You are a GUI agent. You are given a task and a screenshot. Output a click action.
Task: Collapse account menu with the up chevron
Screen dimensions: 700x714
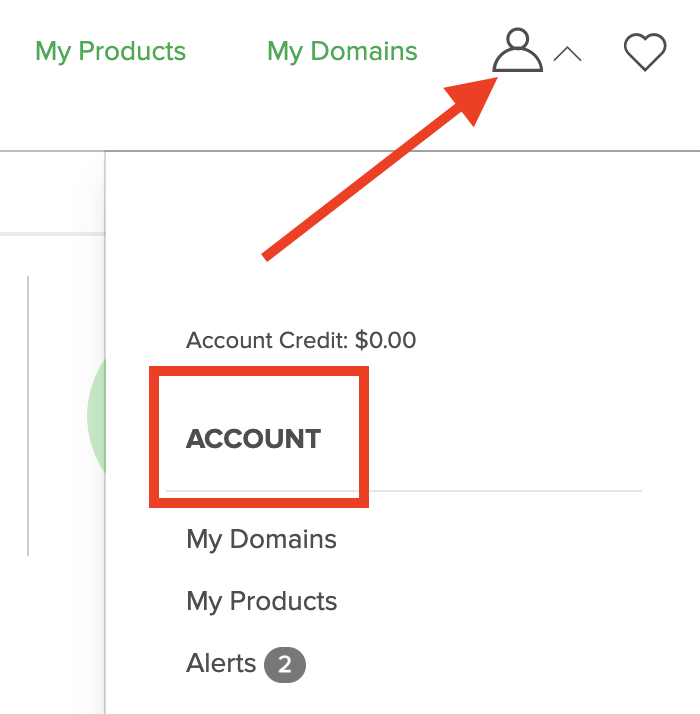(567, 54)
